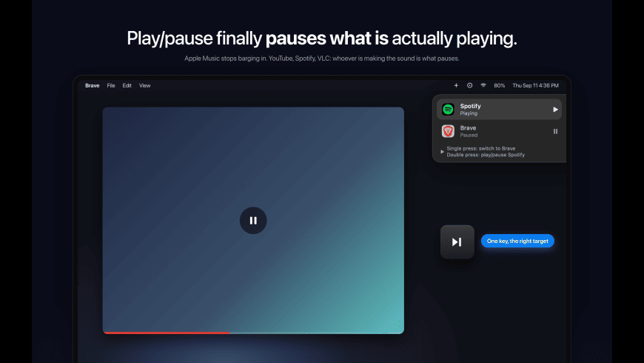
Task: Click the Brave app icon in list
Action: [448, 131]
